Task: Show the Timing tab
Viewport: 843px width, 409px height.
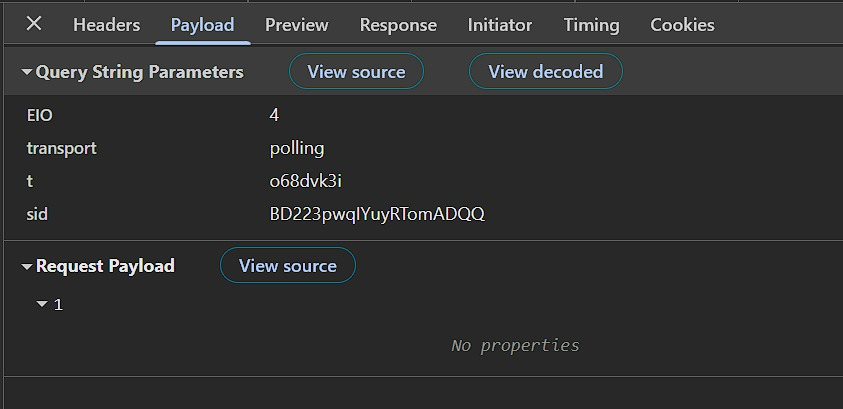Action: coord(591,25)
